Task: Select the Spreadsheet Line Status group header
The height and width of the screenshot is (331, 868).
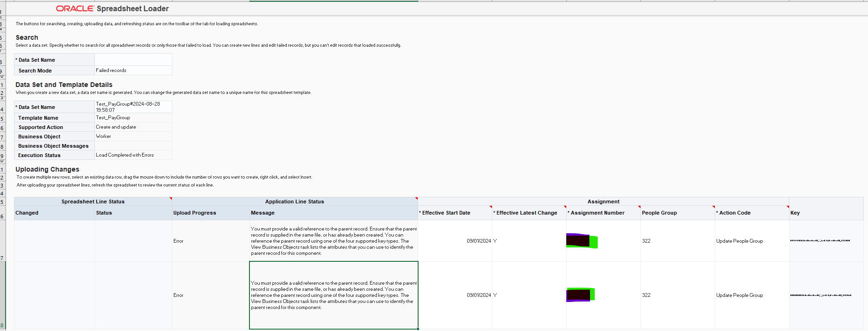Action: (93, 201)
